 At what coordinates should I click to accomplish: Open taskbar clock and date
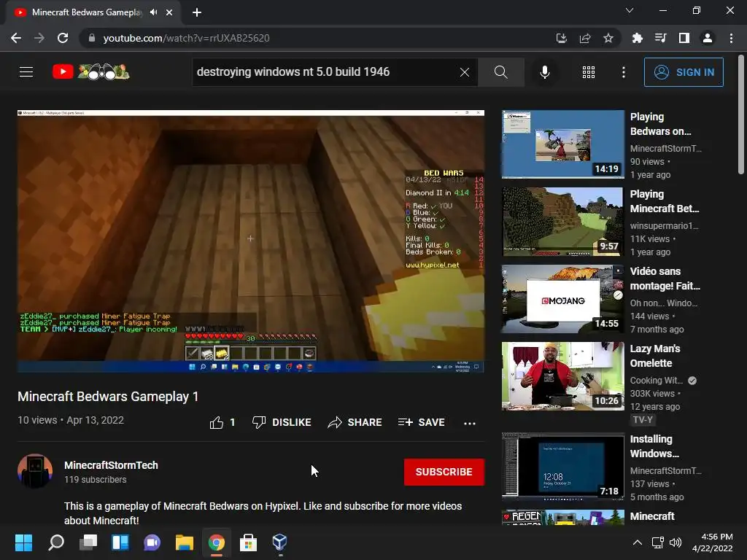coord(713,542)
